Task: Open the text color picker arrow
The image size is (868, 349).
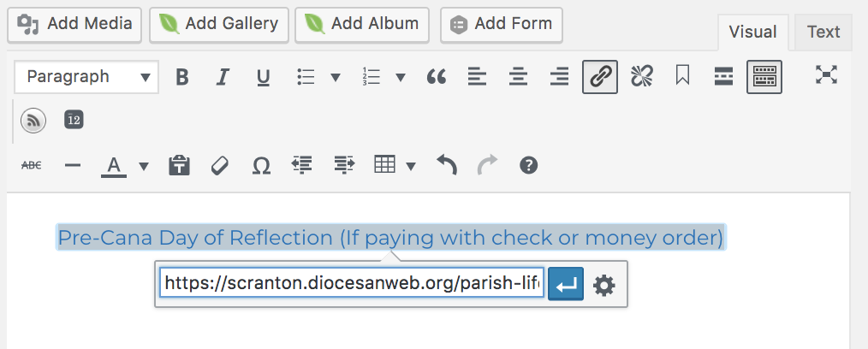Action: [144, 165]
